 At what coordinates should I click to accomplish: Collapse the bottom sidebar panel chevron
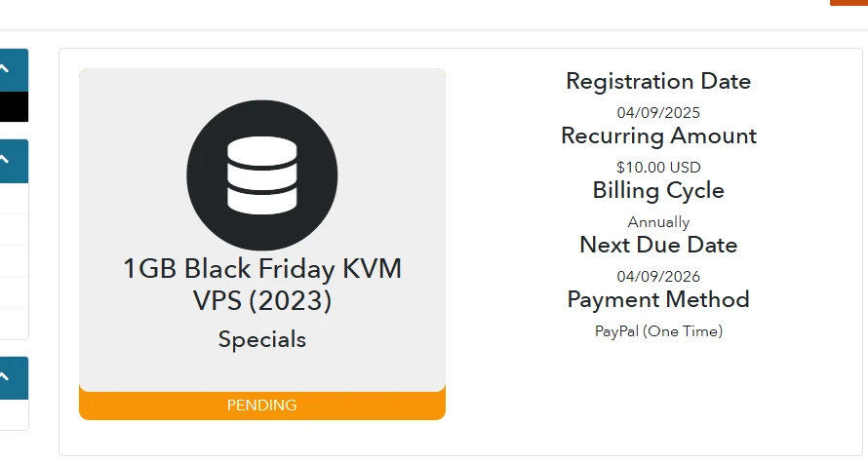coord(6,376)
